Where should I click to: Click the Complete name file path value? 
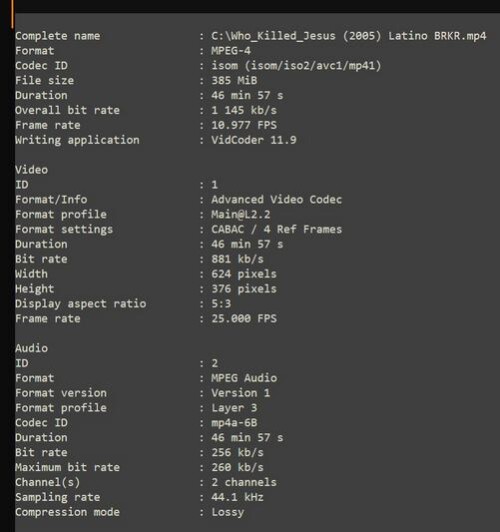point(349,36)
